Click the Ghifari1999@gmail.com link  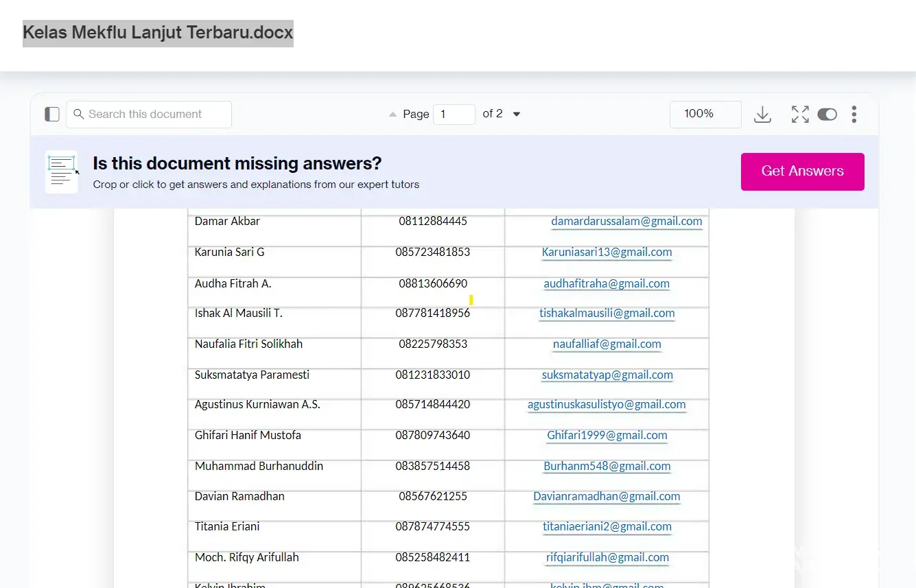click(607, 436)
